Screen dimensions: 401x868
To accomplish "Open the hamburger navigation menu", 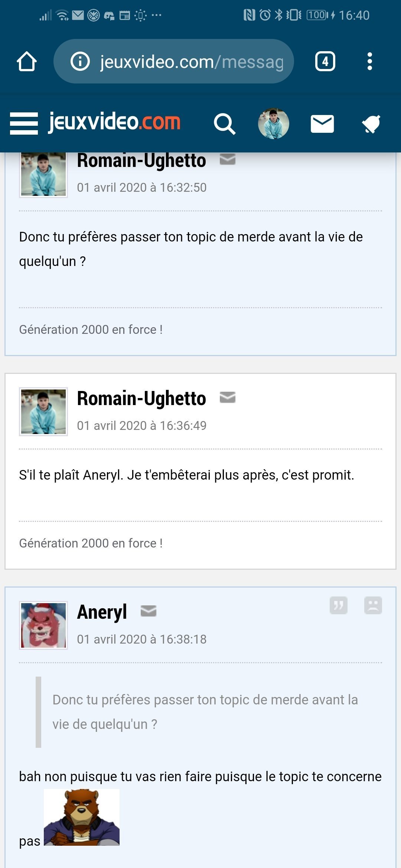I will (24, 124).
